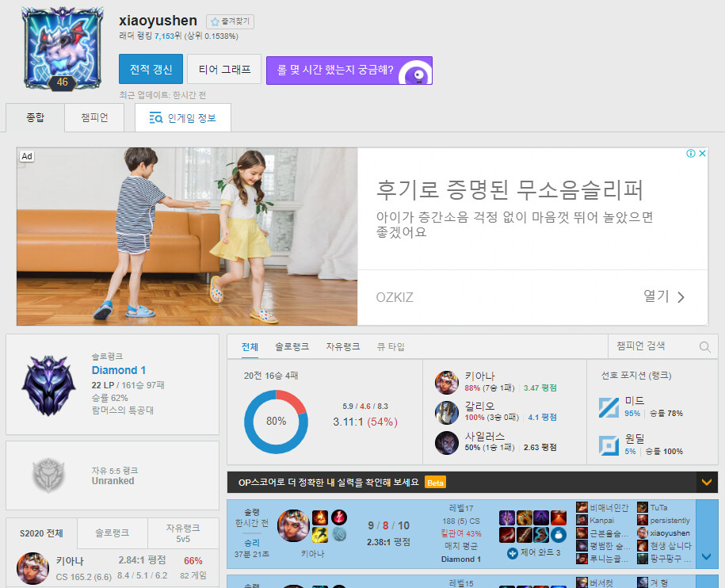Click the Mid position icon
725x588 pixels.
pyautogui.click(x=609, y=407)
